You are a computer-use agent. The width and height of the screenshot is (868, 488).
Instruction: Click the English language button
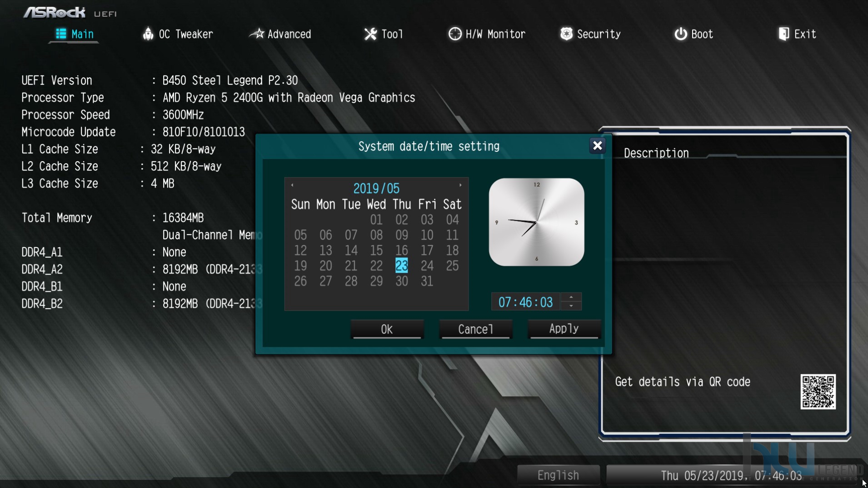pyautogui.click(x=559, y=475)
